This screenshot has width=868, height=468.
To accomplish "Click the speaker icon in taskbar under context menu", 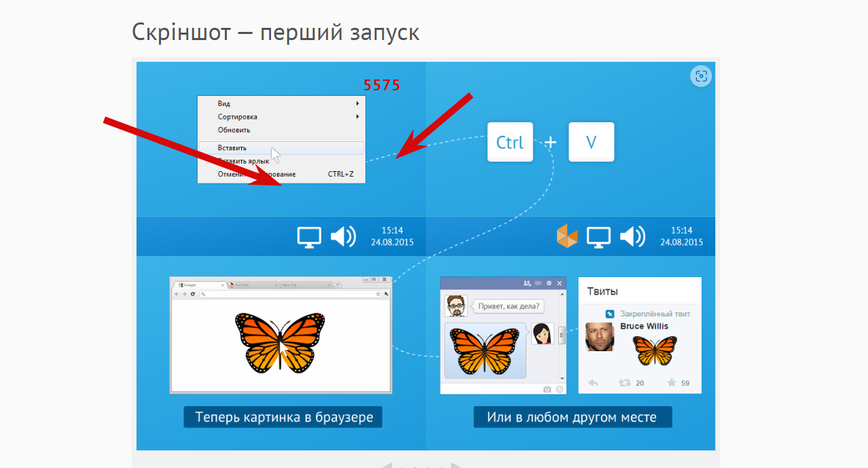I will [343, 236].
